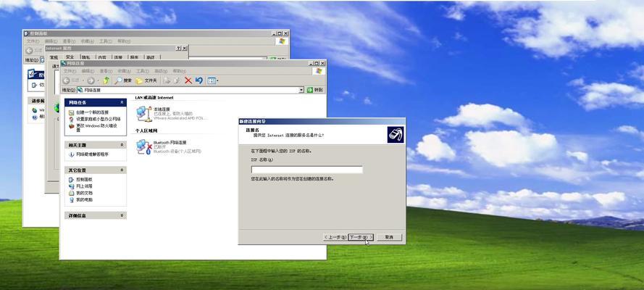Maximize the Network Connections window
644x290 pixels.
(x=317, y=63)
